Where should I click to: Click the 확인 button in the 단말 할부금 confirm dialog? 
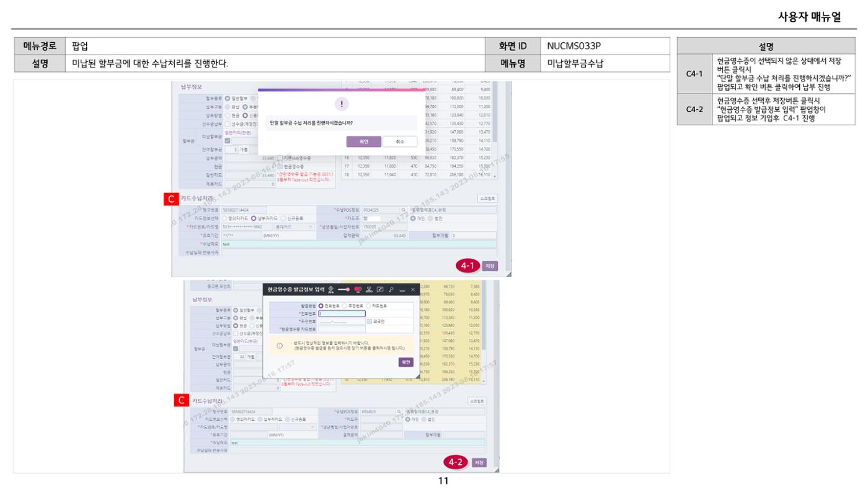[364, 141]
